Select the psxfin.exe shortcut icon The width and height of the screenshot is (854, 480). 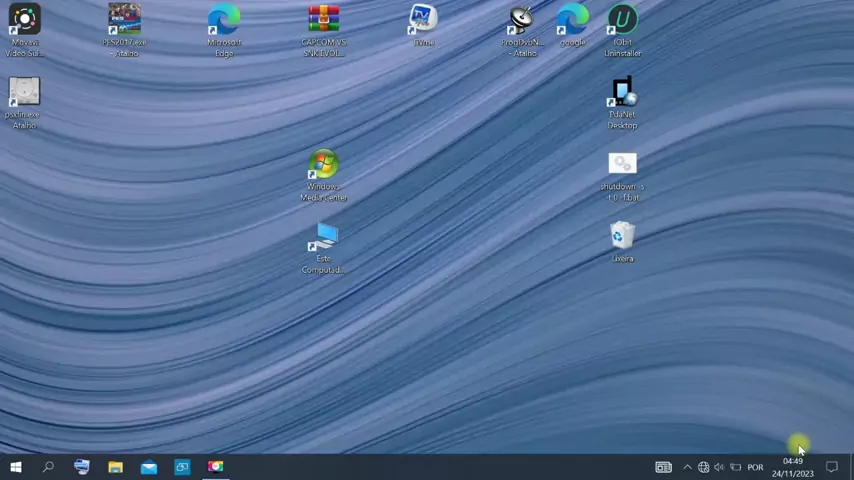24,93
